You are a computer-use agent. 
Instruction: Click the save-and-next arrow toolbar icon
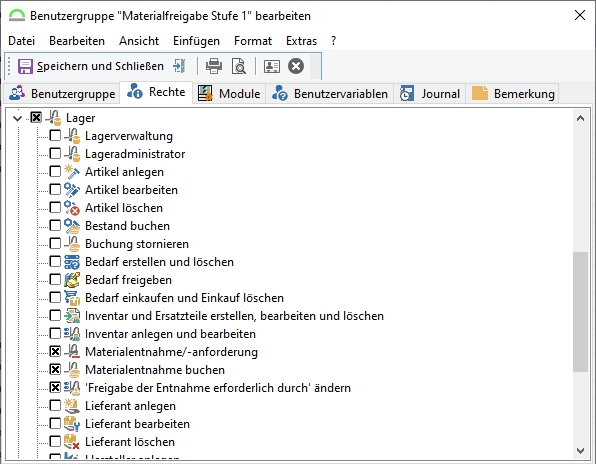pos(179,66)
